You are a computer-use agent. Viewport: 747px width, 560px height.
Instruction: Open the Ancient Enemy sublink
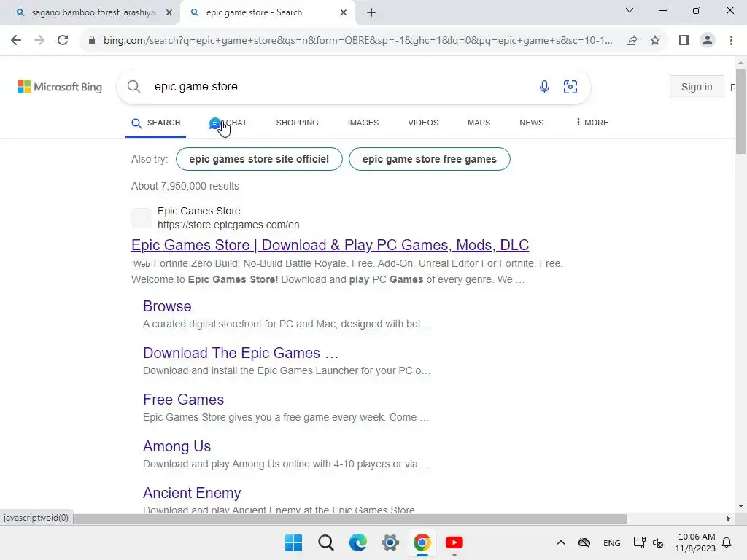click(x=192, y=493)
